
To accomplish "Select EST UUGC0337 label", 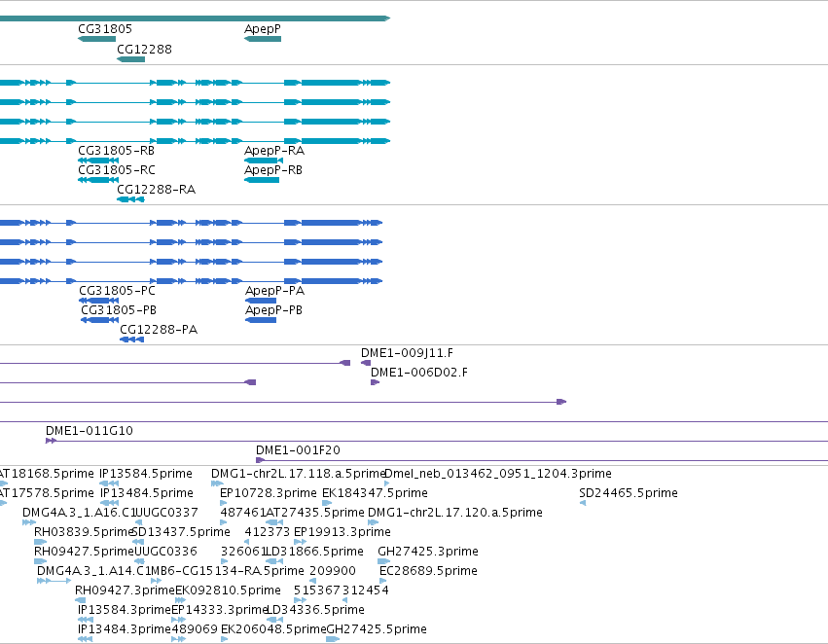I will point(167,513).
